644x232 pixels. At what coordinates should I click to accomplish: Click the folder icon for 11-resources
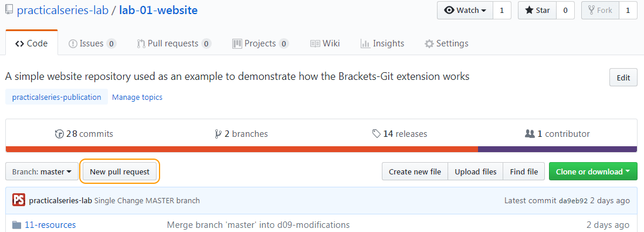coord(16,225)
